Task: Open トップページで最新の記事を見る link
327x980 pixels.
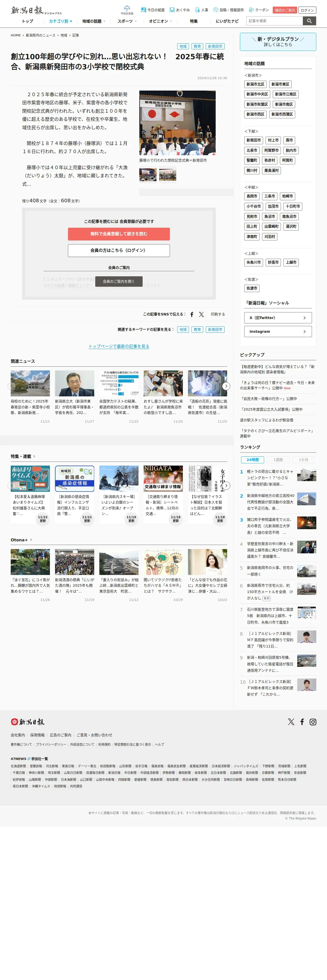Action: coord(119,346)
